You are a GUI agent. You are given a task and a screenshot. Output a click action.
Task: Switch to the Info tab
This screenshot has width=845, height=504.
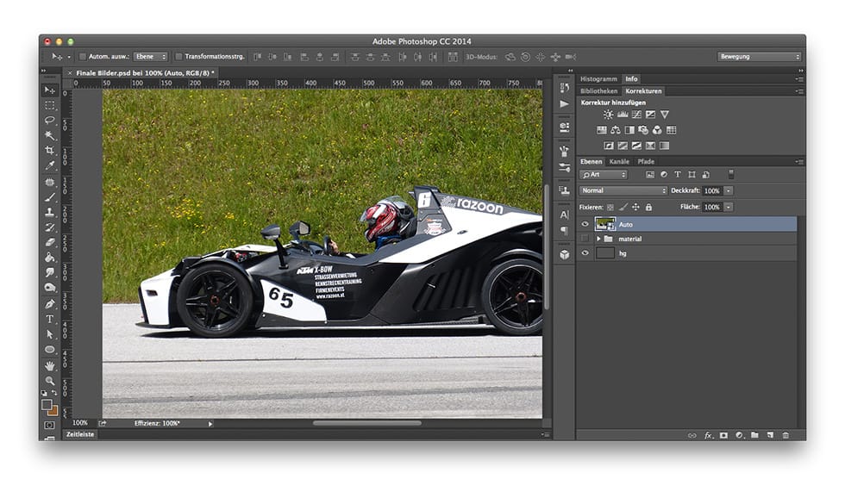(x=631, y=78)
